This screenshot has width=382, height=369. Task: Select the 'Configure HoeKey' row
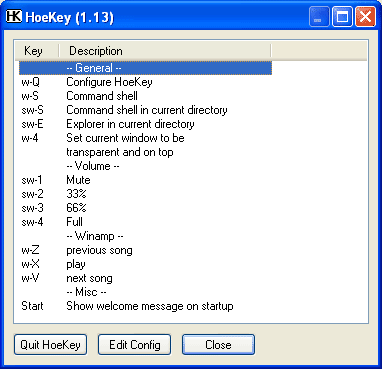(x=146, y=82)
